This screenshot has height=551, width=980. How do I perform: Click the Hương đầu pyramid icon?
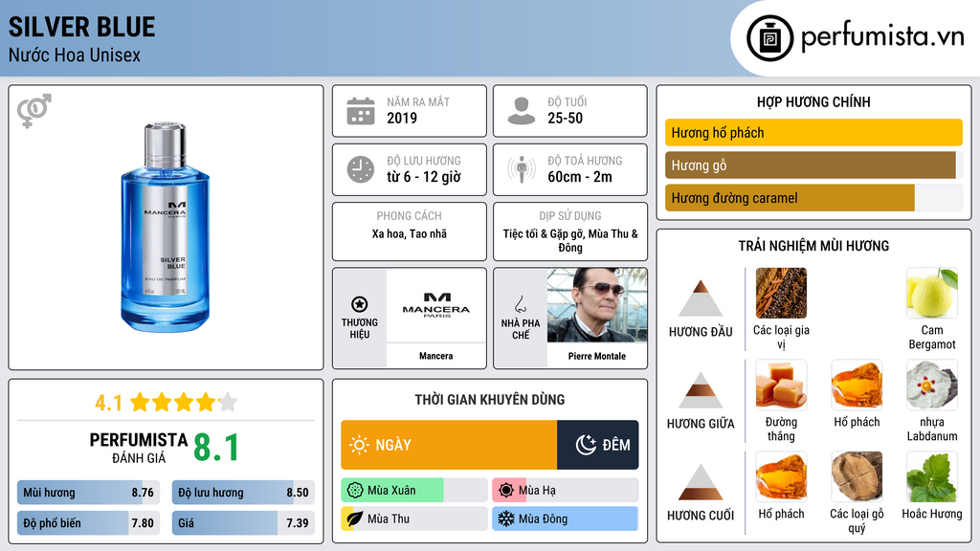(701, 299)
